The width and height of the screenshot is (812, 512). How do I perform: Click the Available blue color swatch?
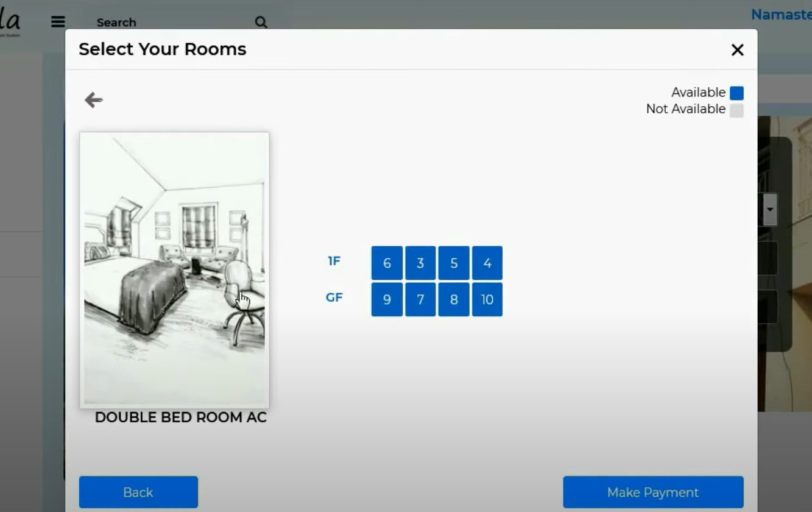click(736, 93)
